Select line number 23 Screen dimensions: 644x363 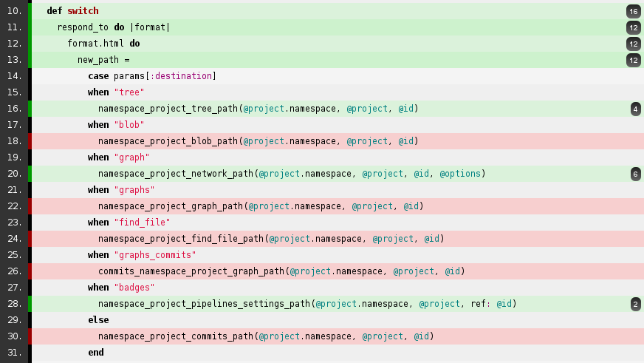point(14,223)
